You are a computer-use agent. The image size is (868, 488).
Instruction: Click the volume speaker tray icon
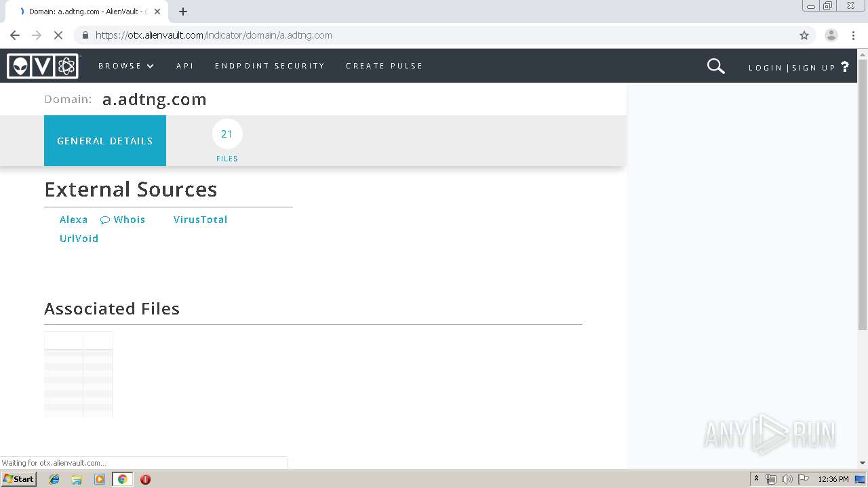pos(787,479)
